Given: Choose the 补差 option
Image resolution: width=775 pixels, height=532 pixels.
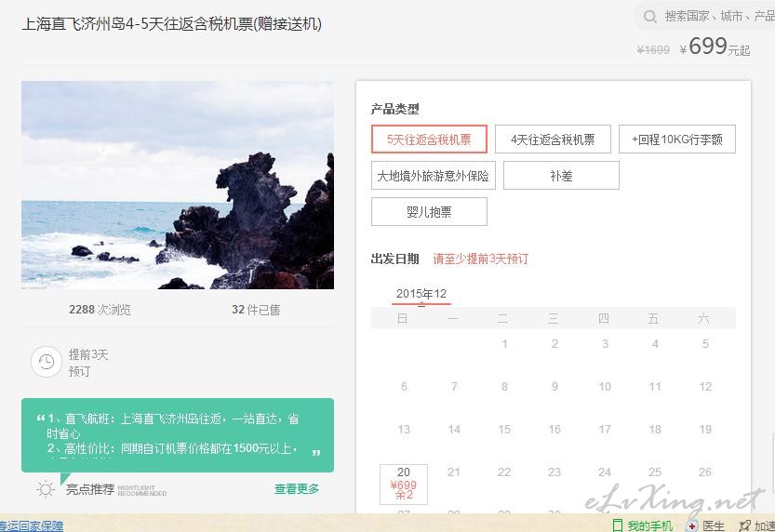Looking at the screenshot, I should [x=561, y=176].
